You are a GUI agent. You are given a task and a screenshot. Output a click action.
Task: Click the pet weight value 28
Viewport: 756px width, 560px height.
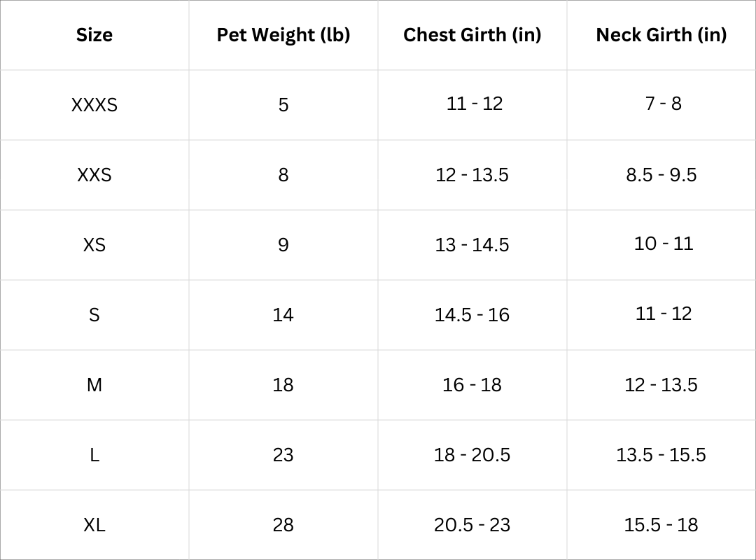coord(283,525)
